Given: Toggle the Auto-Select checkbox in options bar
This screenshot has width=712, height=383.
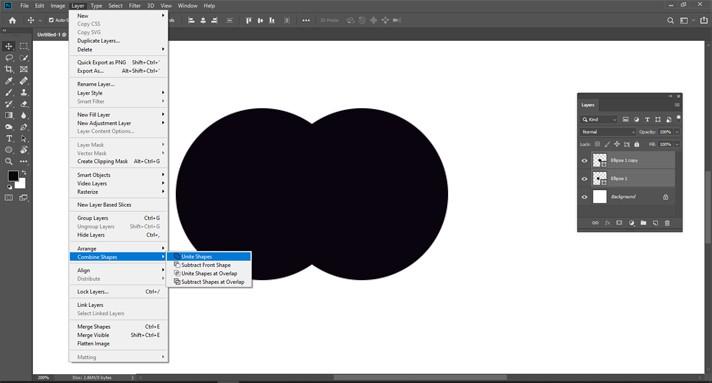Looking at the screenshot, I should click(51, 20).
